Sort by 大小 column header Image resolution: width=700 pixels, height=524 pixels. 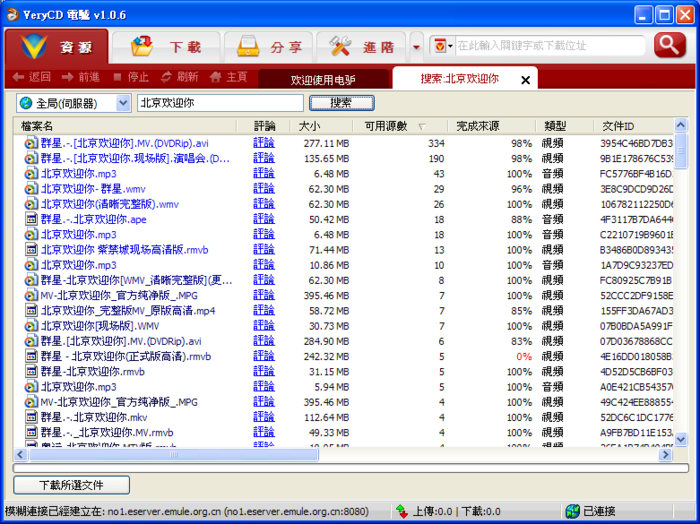(x=321, y=126)
